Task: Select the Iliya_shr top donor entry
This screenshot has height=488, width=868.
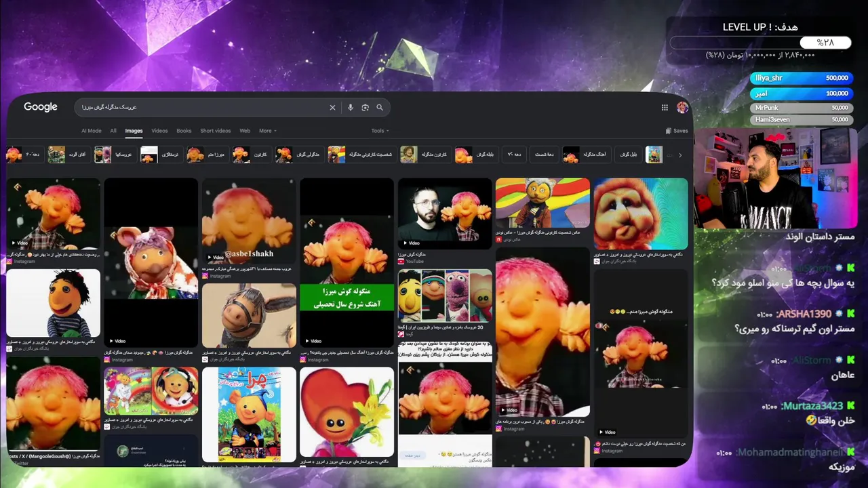Action: pos(801,78)
